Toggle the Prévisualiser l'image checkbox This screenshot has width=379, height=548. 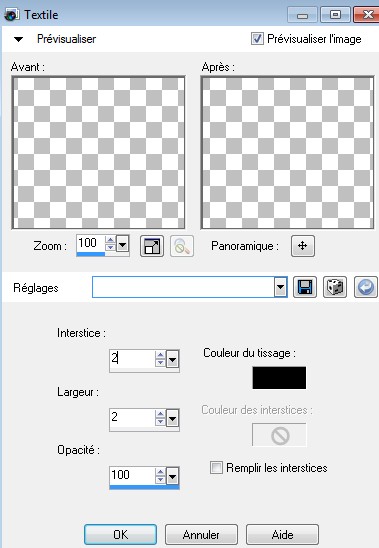point(257,38)
